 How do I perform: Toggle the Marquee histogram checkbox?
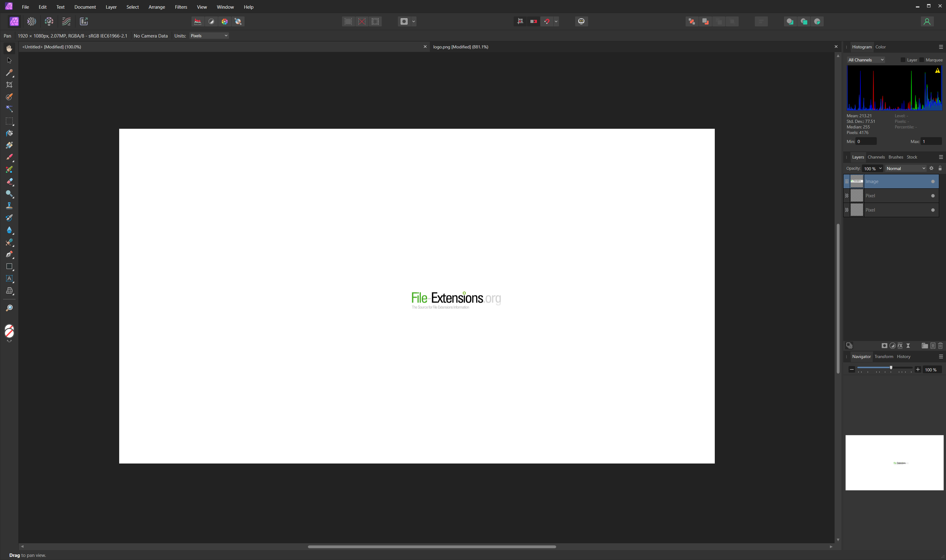pos(922,60)
